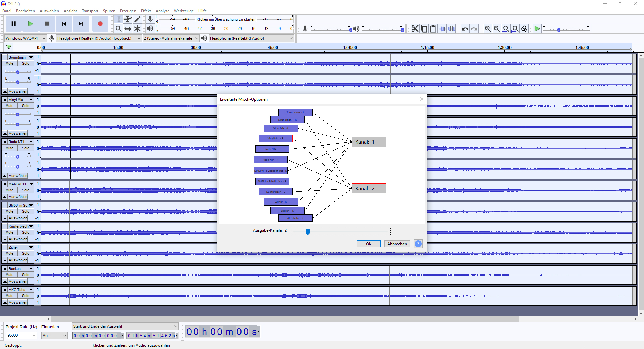Open the Effekt menu
This screenshot has width=644, height=349.
146,11
